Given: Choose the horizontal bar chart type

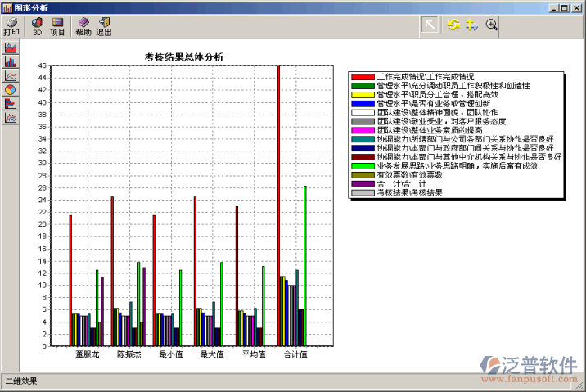Looking at the screenshot, I should point(11,104).
